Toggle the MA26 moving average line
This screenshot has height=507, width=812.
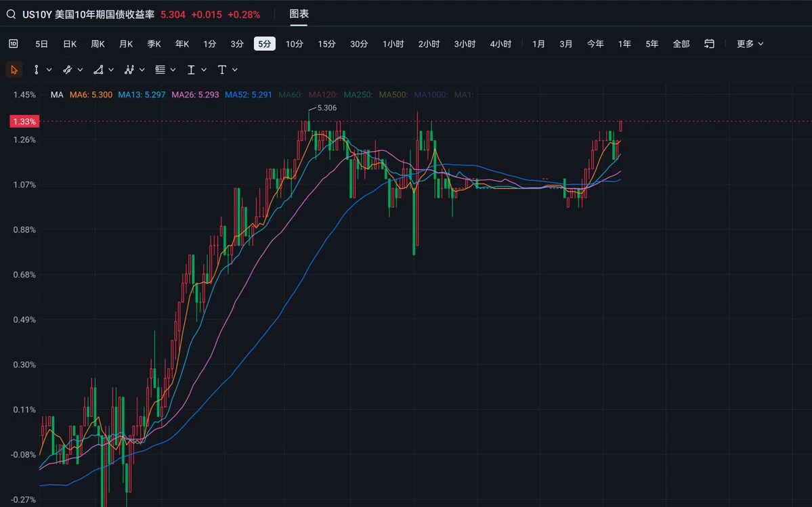(x=195, y=95)
